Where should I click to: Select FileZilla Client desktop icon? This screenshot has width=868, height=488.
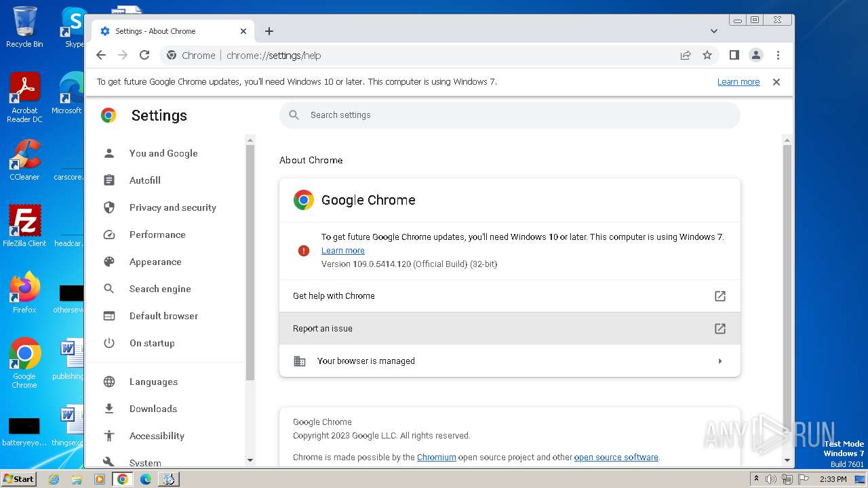tap(24, 226)
